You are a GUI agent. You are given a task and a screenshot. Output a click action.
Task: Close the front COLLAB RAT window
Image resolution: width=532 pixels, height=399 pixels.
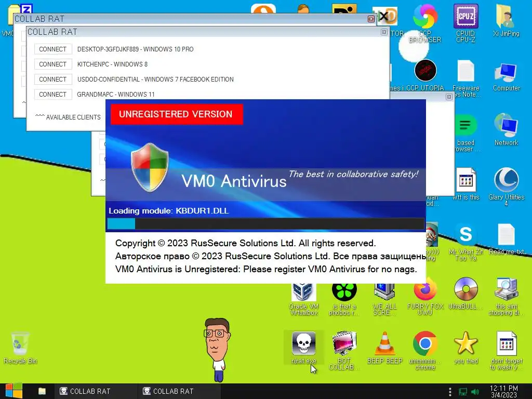(x=384, y=32)
